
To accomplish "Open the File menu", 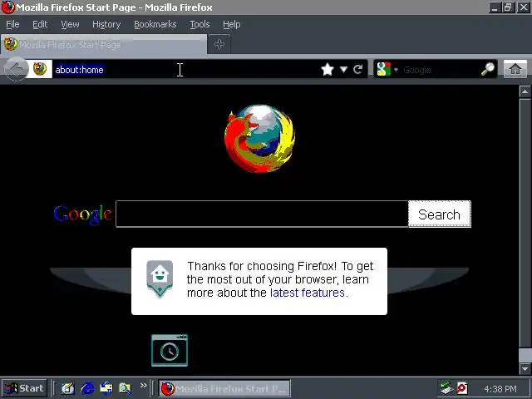I will pyautogui.click(x=12, y=24).
